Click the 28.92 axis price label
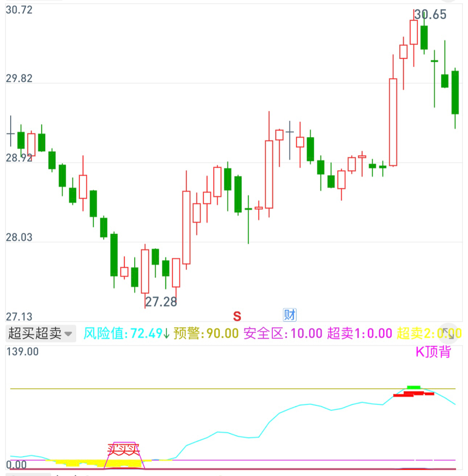 coord(19,158)
